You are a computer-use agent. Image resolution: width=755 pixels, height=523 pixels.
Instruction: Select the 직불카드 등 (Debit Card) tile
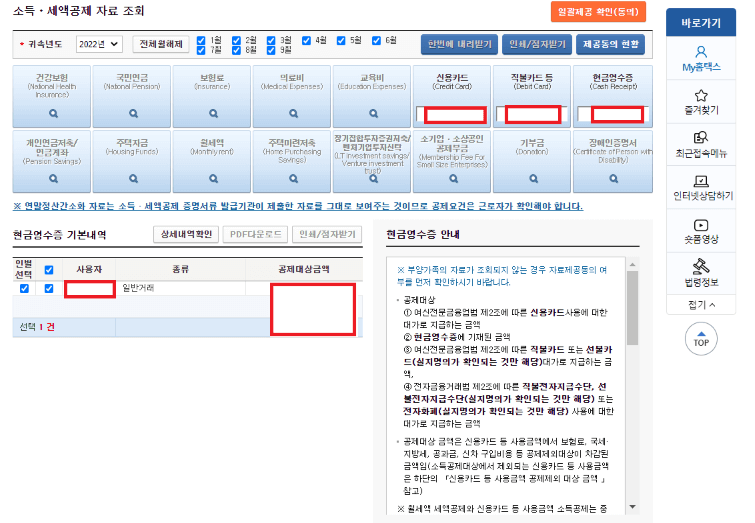[x=532, y=96]
